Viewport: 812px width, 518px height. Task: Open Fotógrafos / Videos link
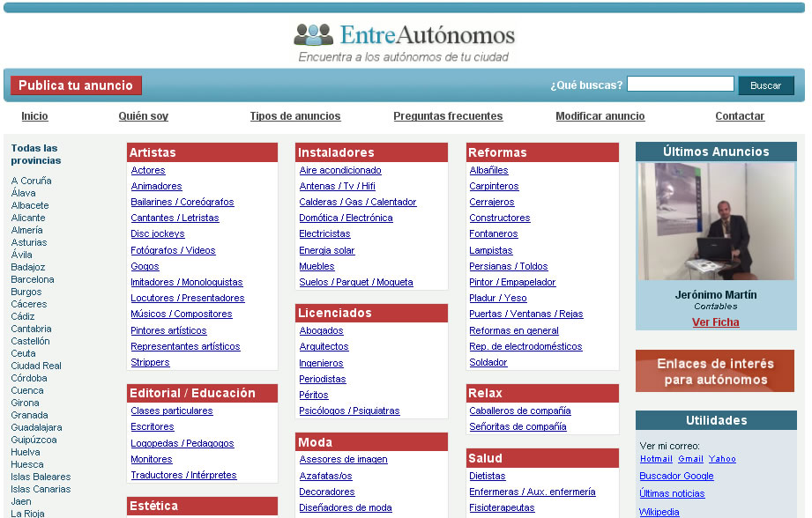[173, 250]
